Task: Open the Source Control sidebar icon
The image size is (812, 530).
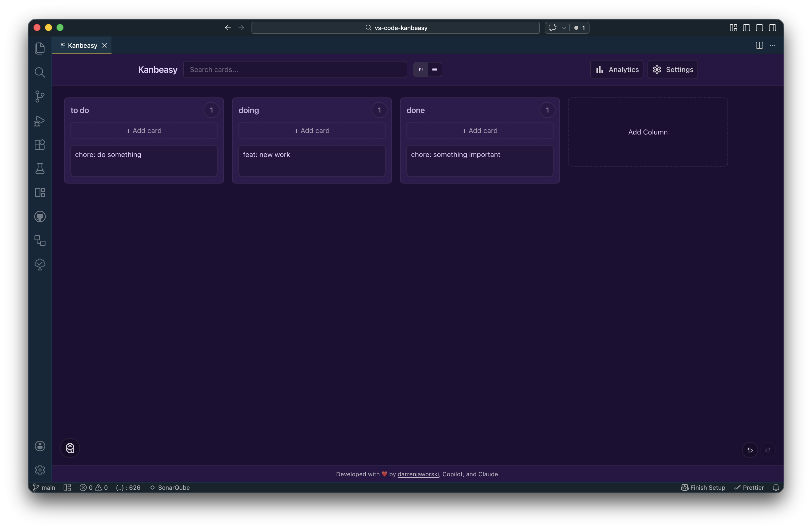Action: (x=40, y=96)
